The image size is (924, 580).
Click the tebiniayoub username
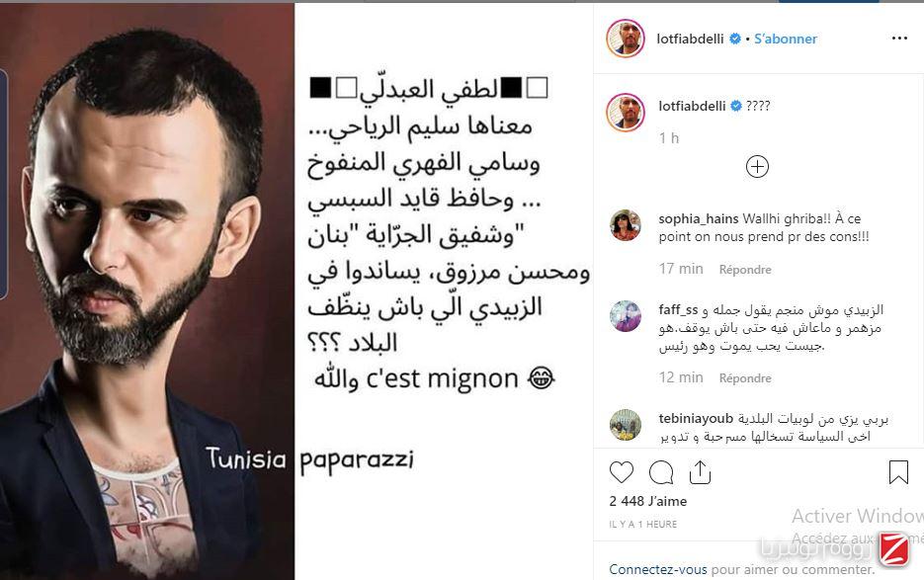[x=696, y=419]
